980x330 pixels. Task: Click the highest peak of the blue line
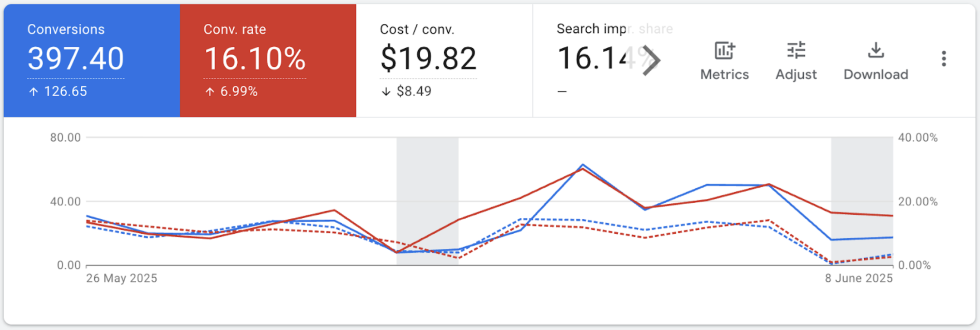[x=582, y=165]
